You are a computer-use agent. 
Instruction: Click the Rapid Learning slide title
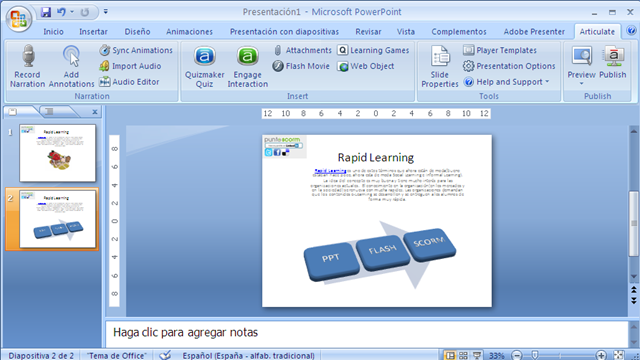click(376, 157)
